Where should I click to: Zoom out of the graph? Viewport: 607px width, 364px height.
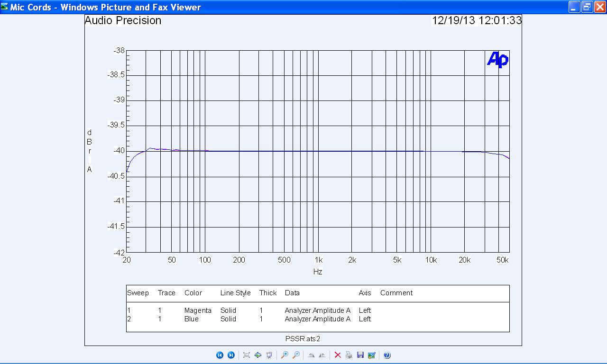coord(296,355)
